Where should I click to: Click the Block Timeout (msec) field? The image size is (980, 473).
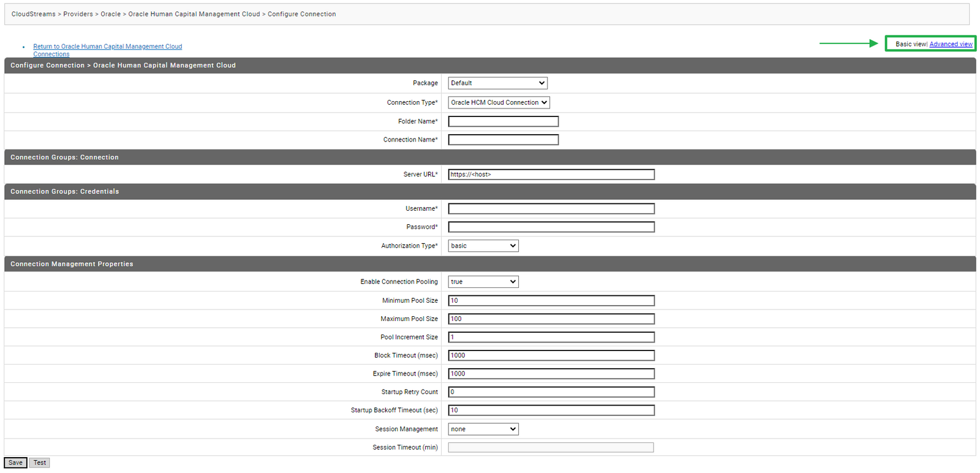point(551,355)
